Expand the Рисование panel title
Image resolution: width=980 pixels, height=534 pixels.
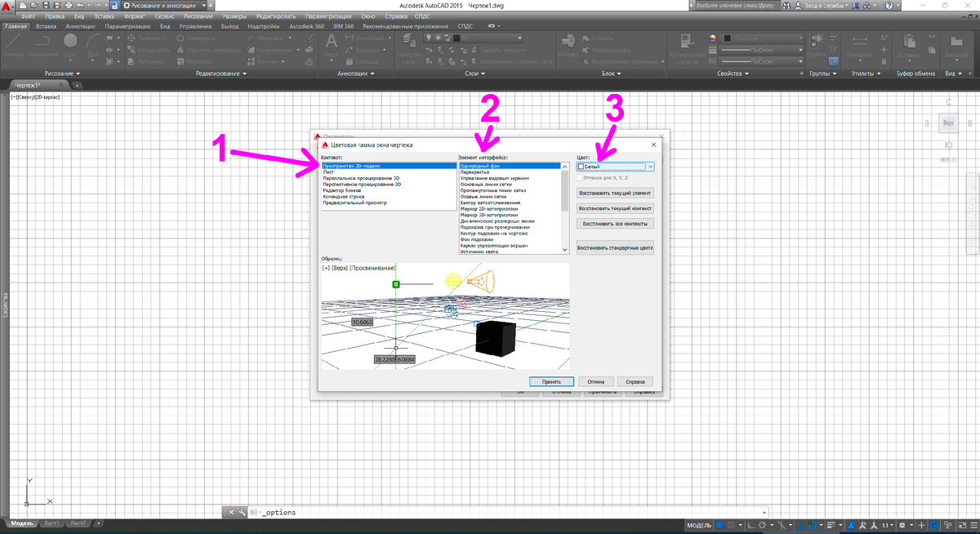click(x=60, y=73)
